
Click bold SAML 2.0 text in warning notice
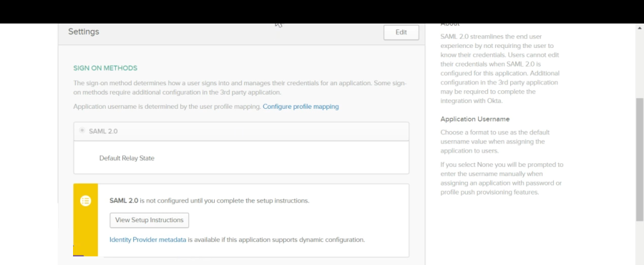(124, 201)
